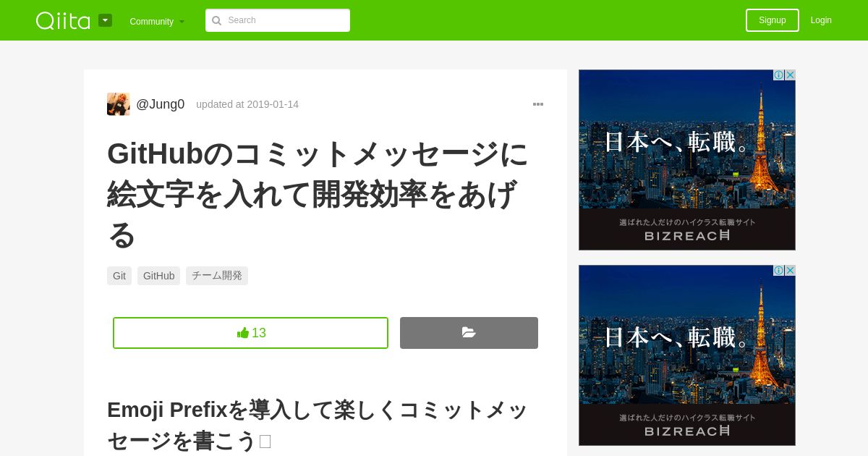This screenshot has width=868, height=456.
Task: Open the article three-dots options menu
Action: click(x=538, y=104)
